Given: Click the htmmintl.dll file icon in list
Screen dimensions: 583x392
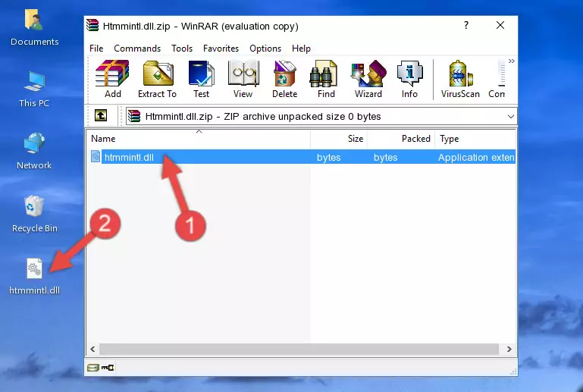Looking at the screenshot, I should point(96,157).
